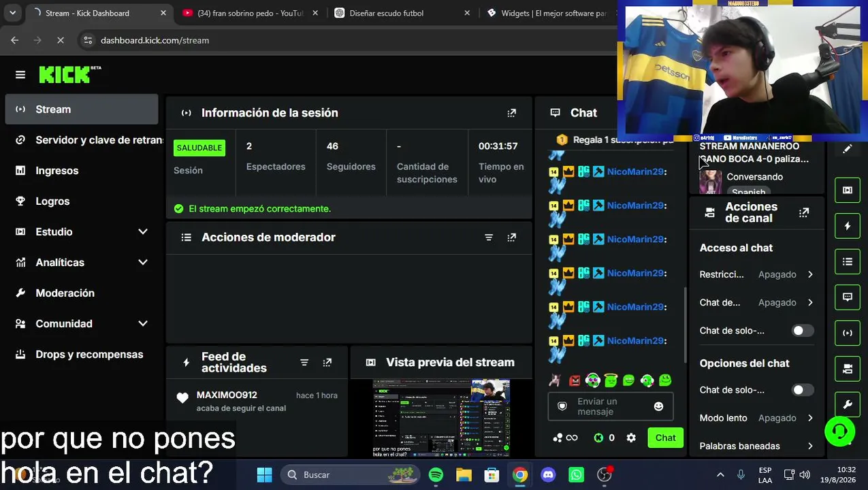Open Discord from the taskbar

(x=548, y=475)
